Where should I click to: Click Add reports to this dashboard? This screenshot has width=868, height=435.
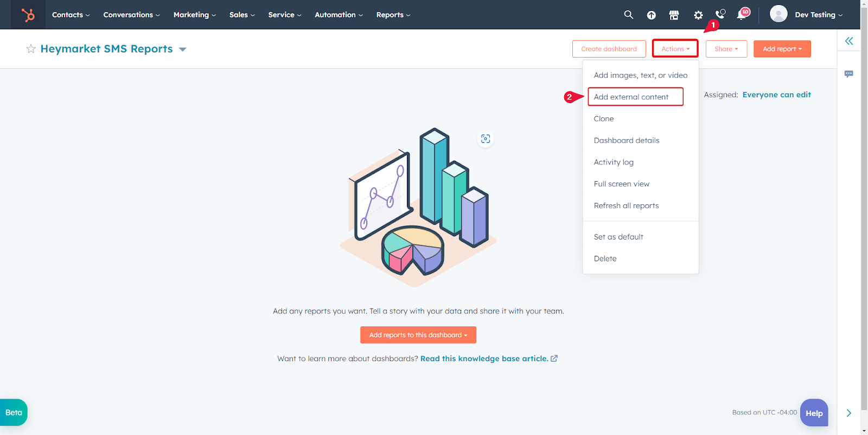coord(418,335)
